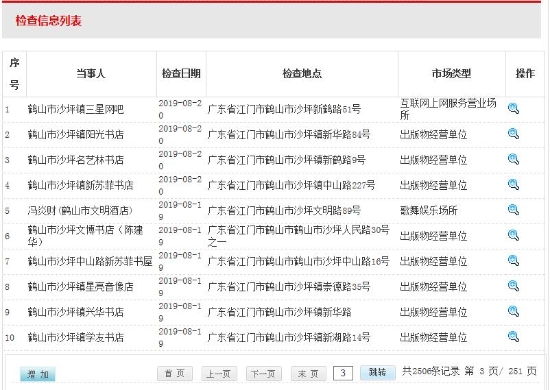
Task: Open detail icon for 兴华书店 row
Action: click(x=513, y=311)
